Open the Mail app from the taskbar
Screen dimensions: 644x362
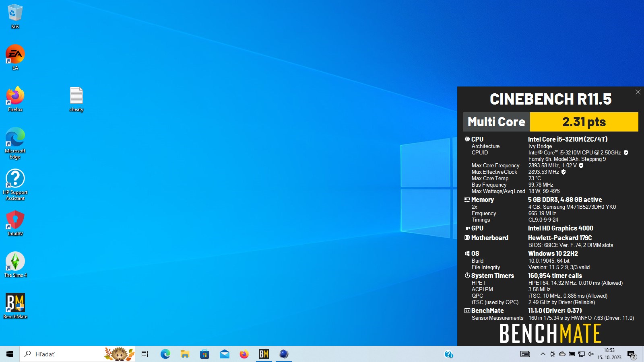point(224,354)
